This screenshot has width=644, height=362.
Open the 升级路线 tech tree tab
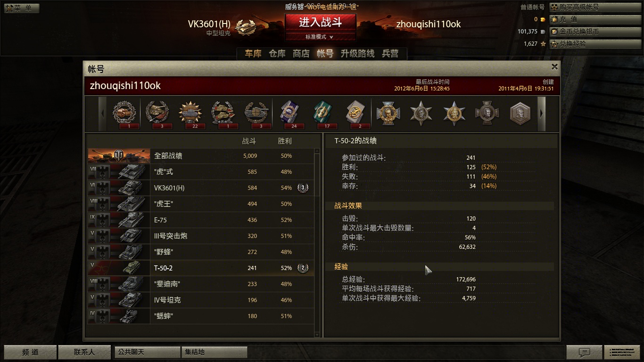pyautogui.click(x=358, y=54)
